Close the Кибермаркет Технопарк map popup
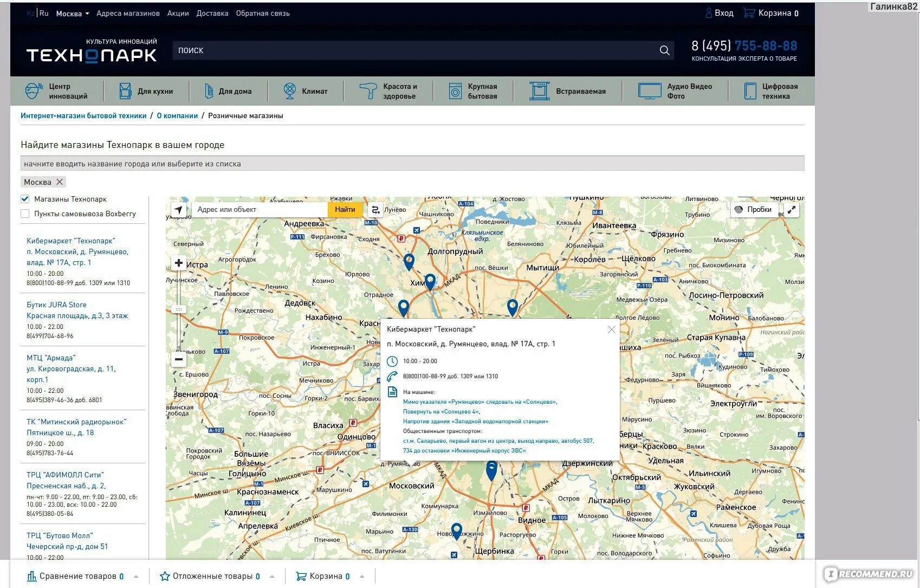The image size is (920, 588). [612, 329]
